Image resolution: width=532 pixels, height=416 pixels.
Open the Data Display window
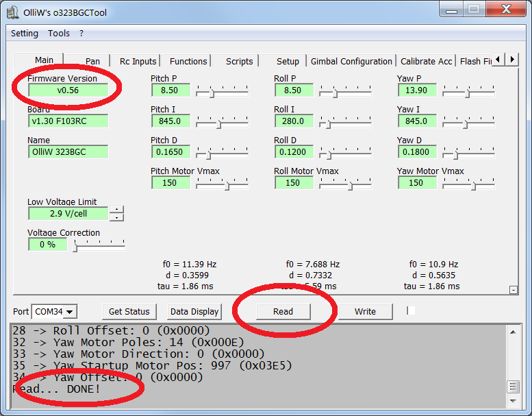194,311
